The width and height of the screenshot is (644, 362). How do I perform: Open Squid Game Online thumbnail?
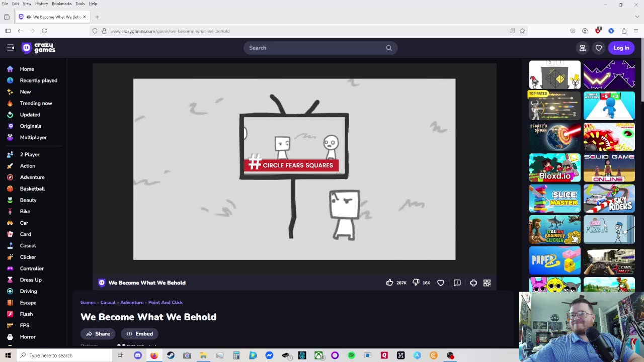point(609,167)
